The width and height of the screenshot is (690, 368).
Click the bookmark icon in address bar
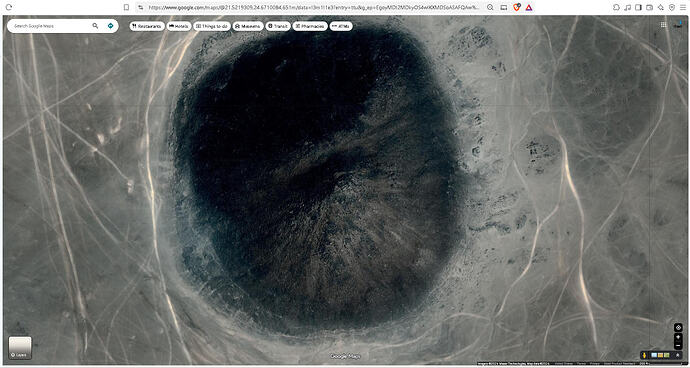pyautogui.click(x=126, y=7)
